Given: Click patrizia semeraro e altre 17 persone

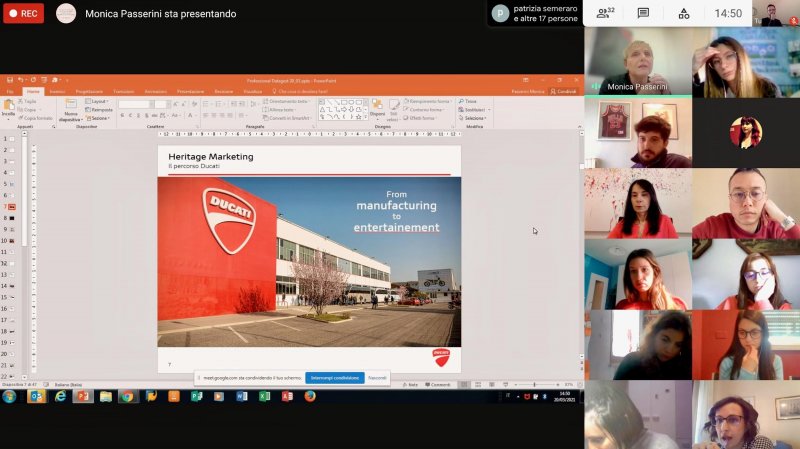Looking at the screenshot, I should [535, 13].
